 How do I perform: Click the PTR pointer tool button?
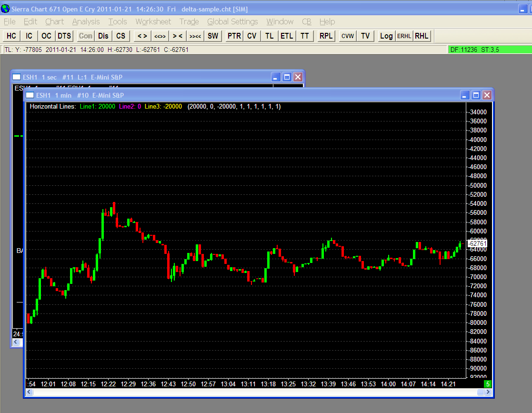click(x=234, y=36)
